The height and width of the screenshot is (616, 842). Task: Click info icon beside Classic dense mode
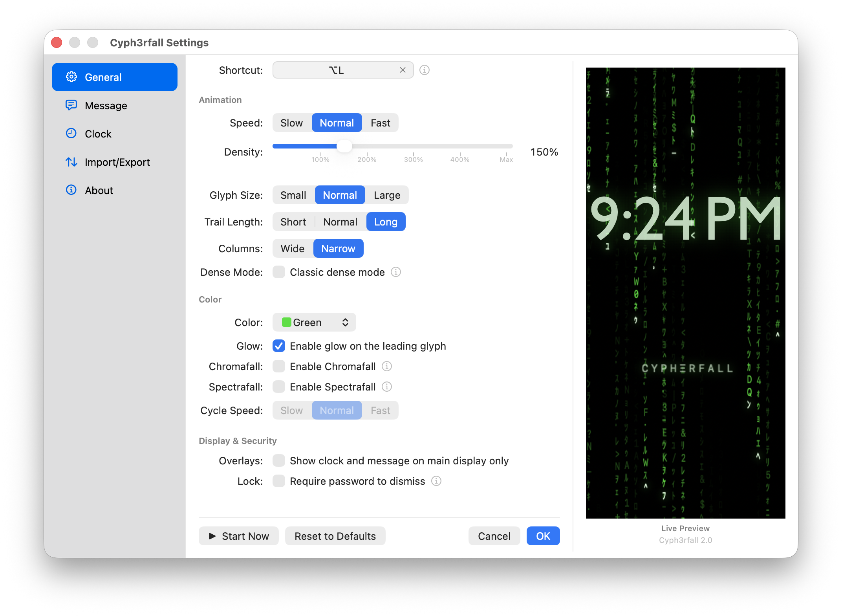pyautogui.click(x=396, y=272)
